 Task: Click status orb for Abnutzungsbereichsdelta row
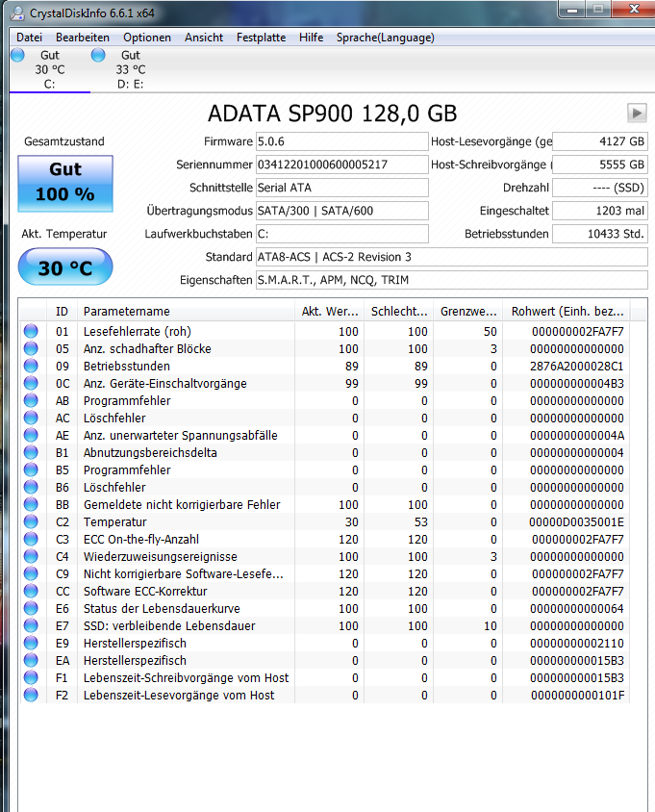pos(31,452)
